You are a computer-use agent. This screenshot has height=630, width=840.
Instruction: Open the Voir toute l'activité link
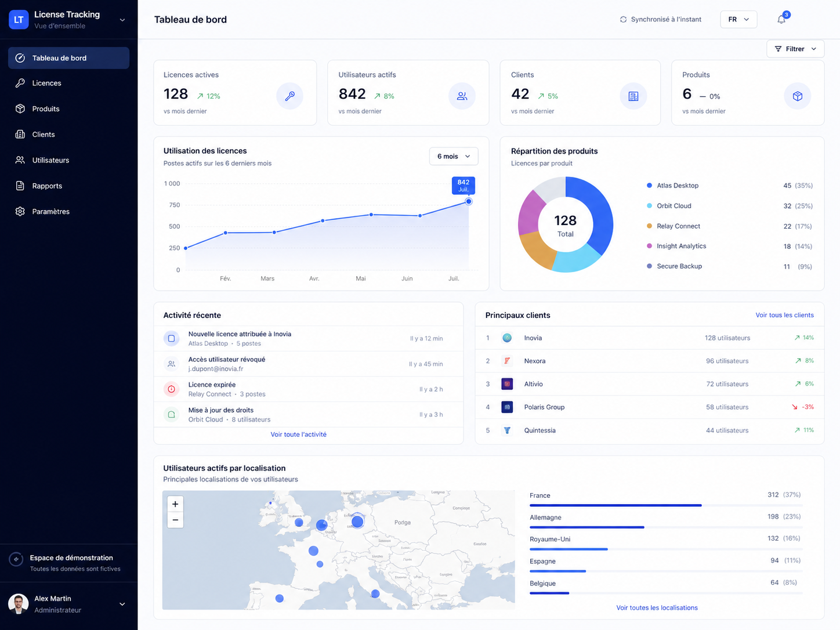click(x=299, y=435)
